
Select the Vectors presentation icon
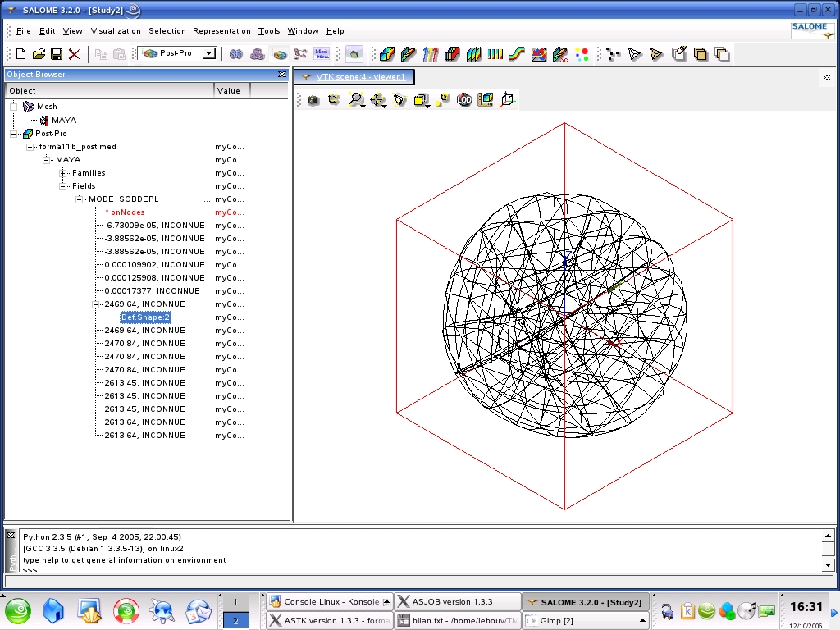click(x=431, y=54)
